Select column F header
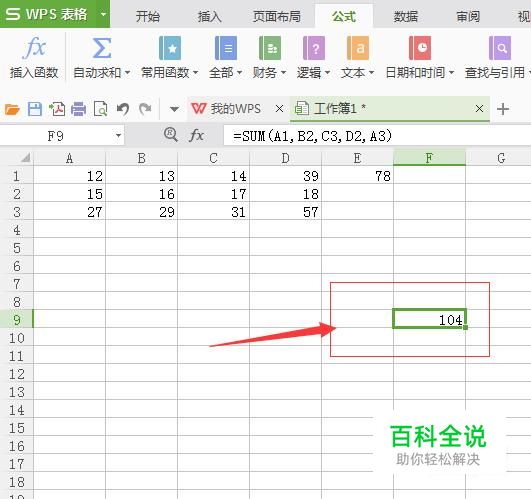The height and width of the screenshot is (499, 531). pos(429,158)
